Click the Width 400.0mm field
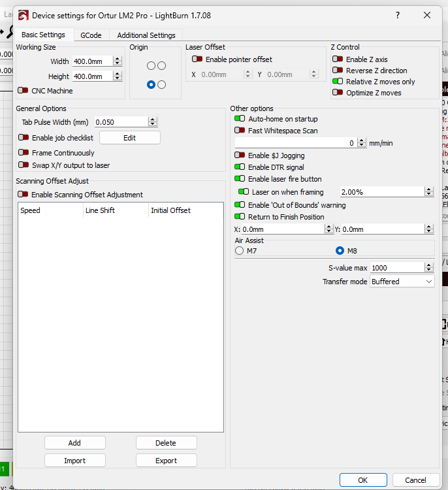Screen dimensions: 448x490 [93, 61]
